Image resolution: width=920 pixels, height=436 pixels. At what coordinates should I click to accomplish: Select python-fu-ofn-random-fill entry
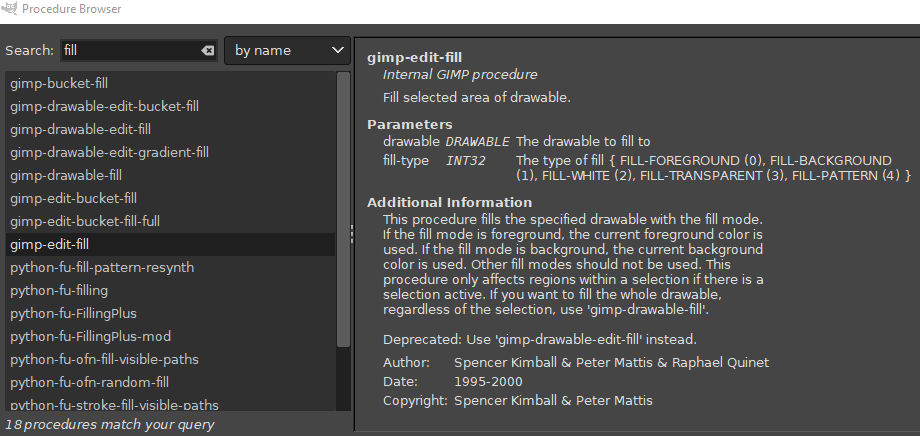pyautogui.click(x=89, y=382)
